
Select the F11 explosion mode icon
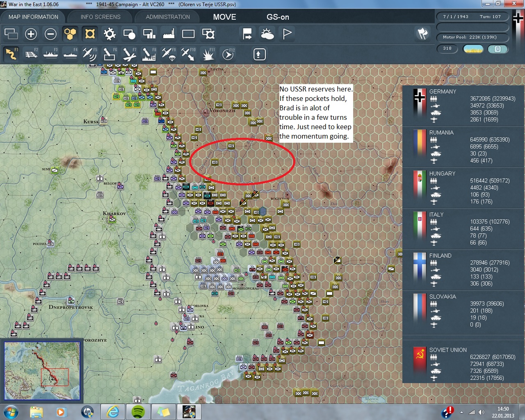point(208,54)
